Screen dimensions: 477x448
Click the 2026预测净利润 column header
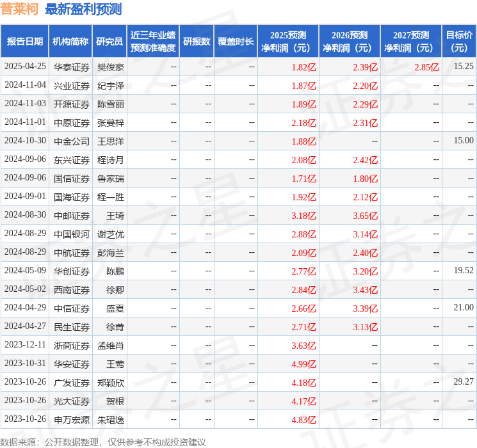(x=350, y=42)
